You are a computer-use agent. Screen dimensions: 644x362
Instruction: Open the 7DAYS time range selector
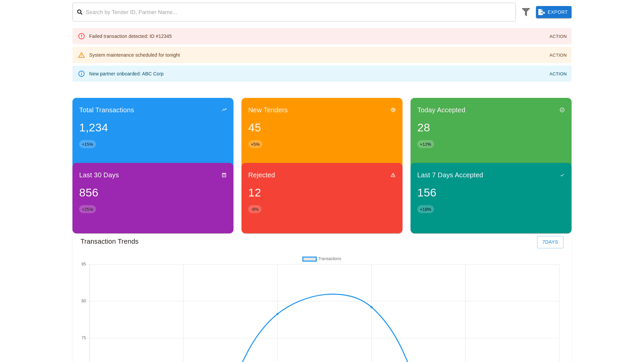pyautogui.click(x=550, y=242)
